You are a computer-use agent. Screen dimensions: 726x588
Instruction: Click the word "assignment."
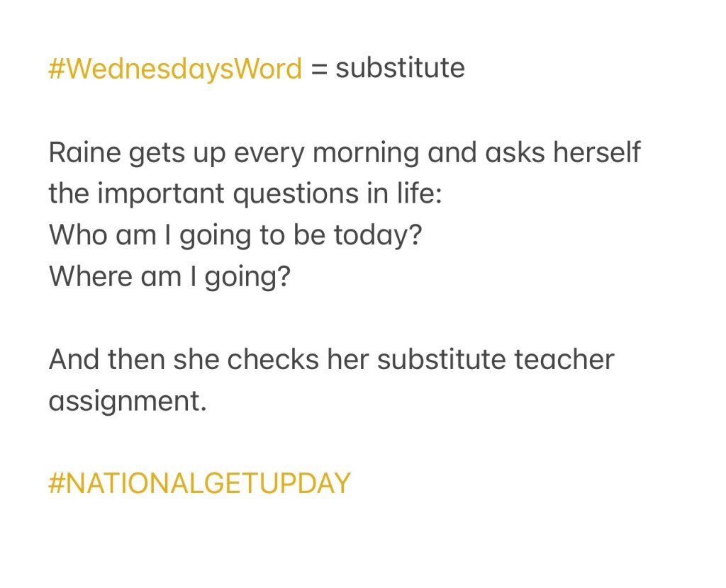tap(128, 401)
